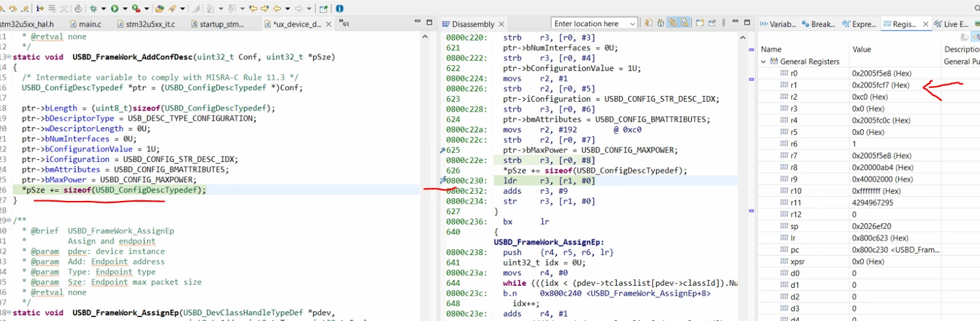The image size is (980, 321).
Task: Click the open folder toolbar icon
Action: (160, 8)
